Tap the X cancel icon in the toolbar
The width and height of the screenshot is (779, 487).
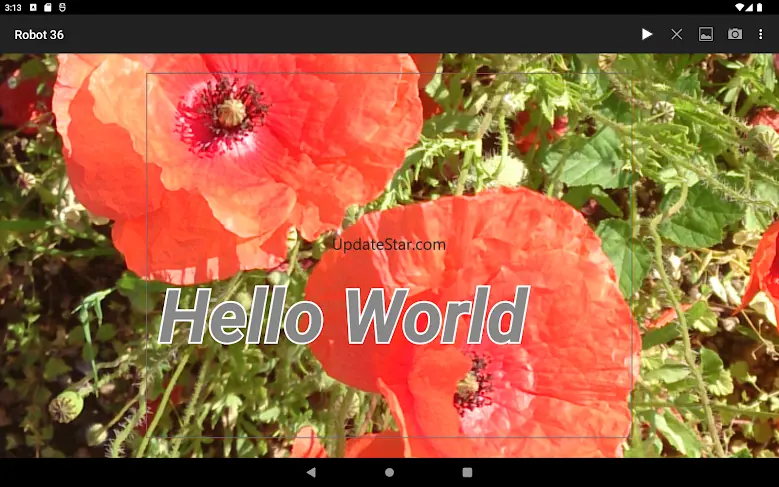point(676,34)
